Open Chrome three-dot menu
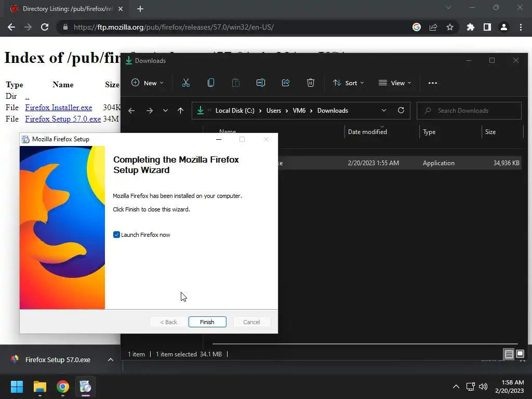 click(x=521, y=27)
